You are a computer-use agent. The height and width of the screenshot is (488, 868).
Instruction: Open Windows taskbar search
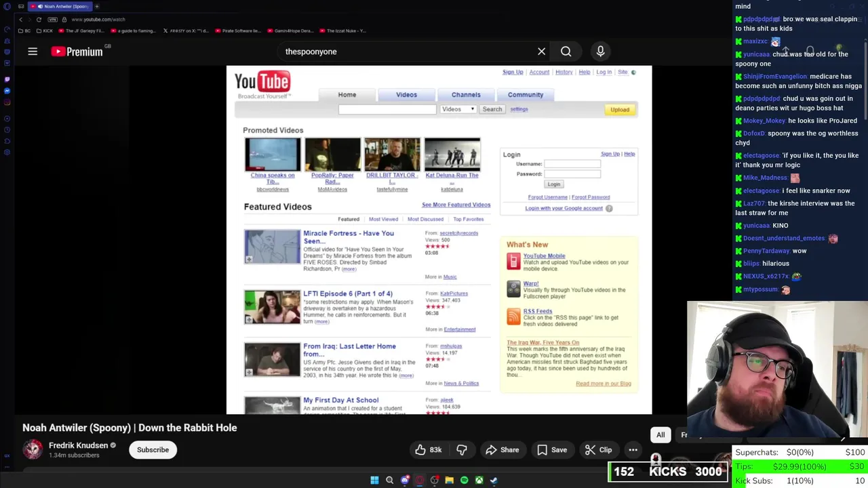pos(389,481)
